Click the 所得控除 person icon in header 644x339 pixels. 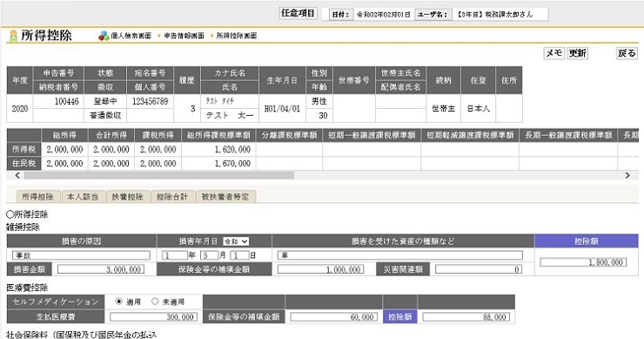coord(14,36)
